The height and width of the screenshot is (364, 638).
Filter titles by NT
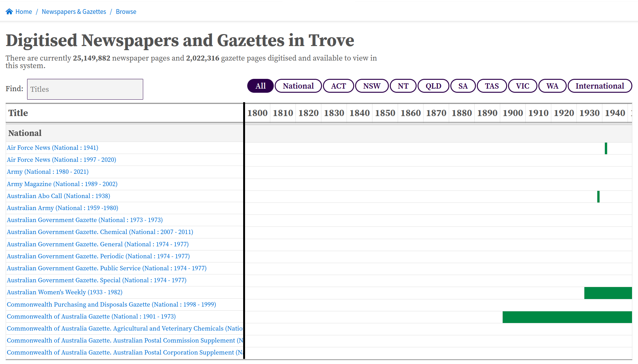click(x=403, y=86)
